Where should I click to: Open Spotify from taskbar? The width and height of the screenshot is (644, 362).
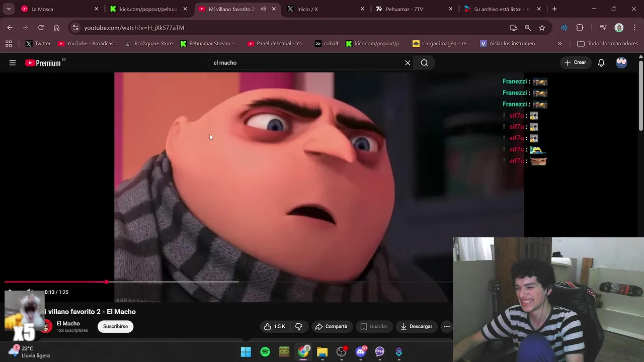[x=265, y=352]
